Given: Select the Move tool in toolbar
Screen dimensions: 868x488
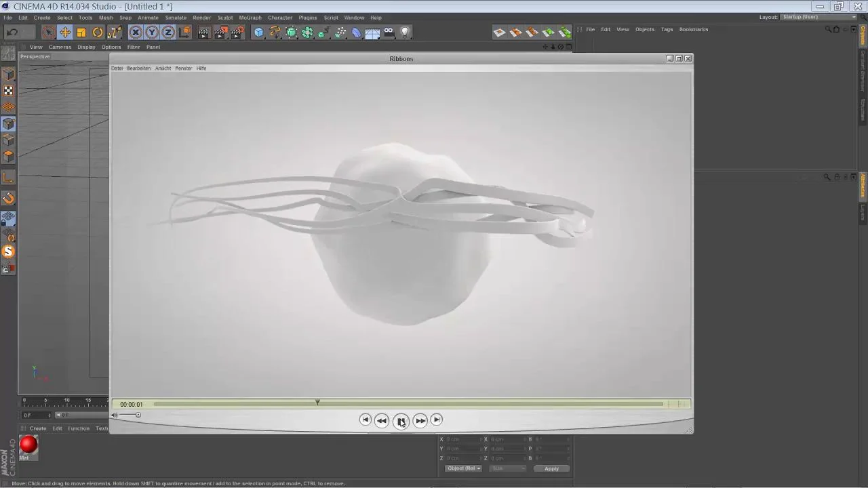Looking at the screenshot, I should coord(65,32).
